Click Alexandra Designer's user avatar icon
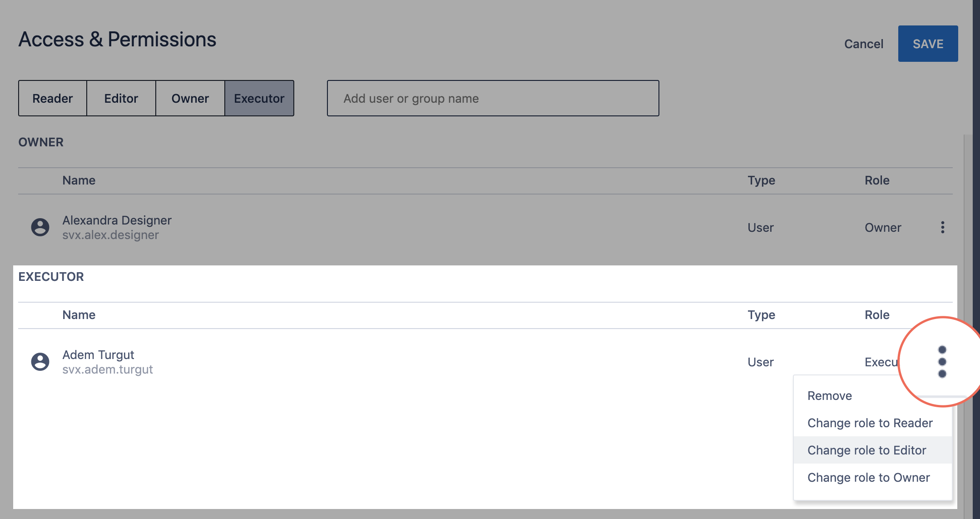Viewport: 980px width, 519px height. click(x=40, y=227)
